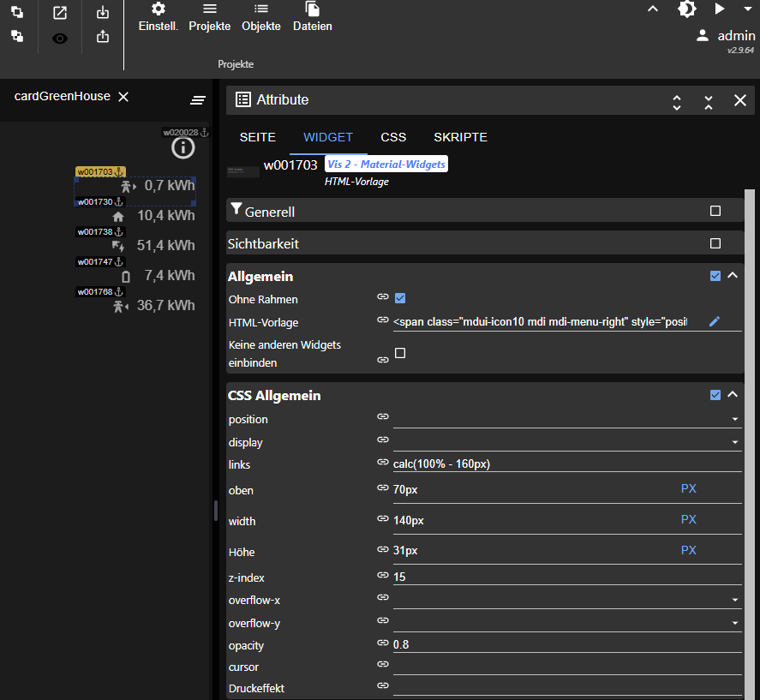
Task: Edit HTML-Vorlage with pencil icon
Action: click(x=715, y=321)
